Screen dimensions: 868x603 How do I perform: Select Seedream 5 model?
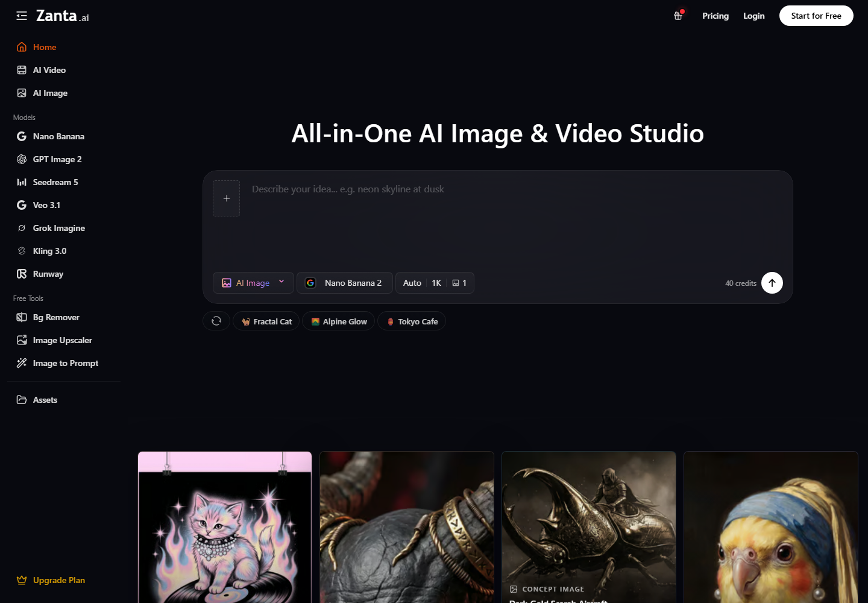click(x=64, y=182)
